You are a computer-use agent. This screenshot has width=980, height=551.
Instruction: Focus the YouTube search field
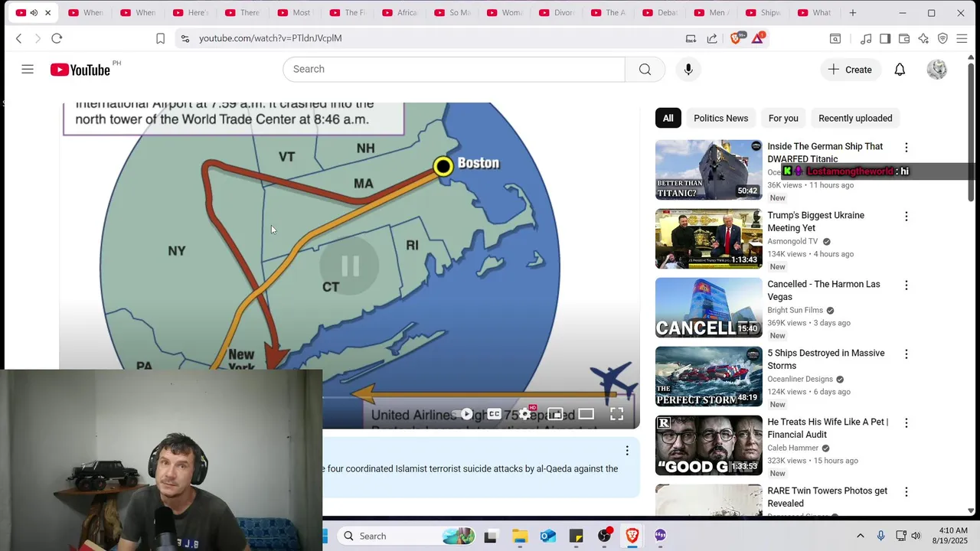[454, 69]
